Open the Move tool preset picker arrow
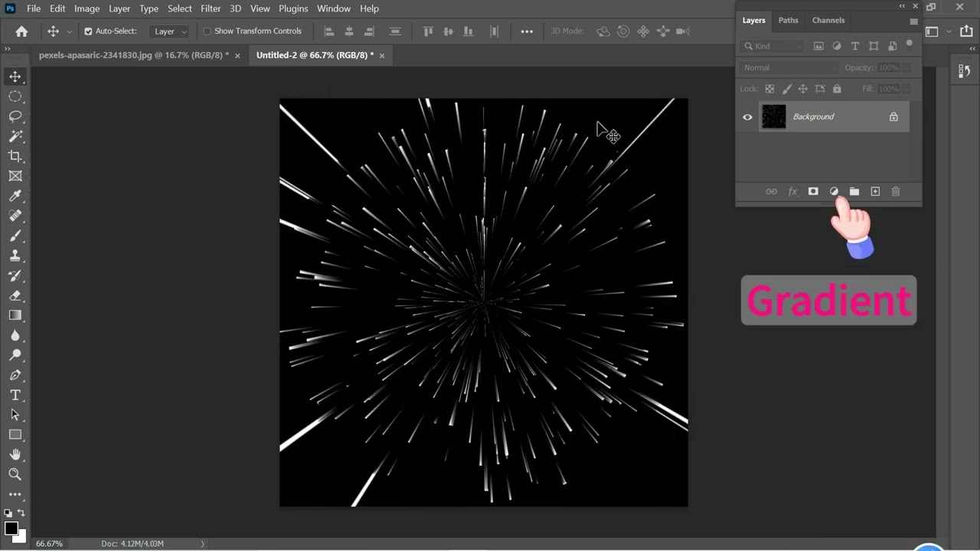Screen dimensions: 980x551 70,31
